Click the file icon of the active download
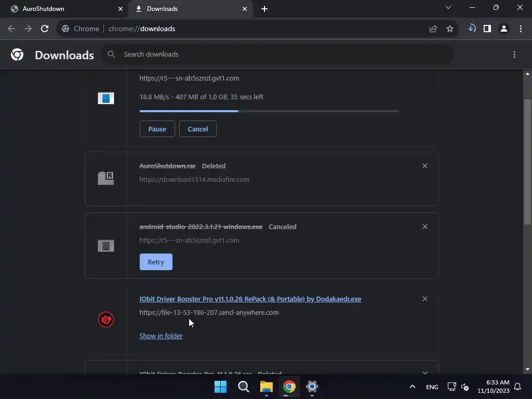 (106, 98)
